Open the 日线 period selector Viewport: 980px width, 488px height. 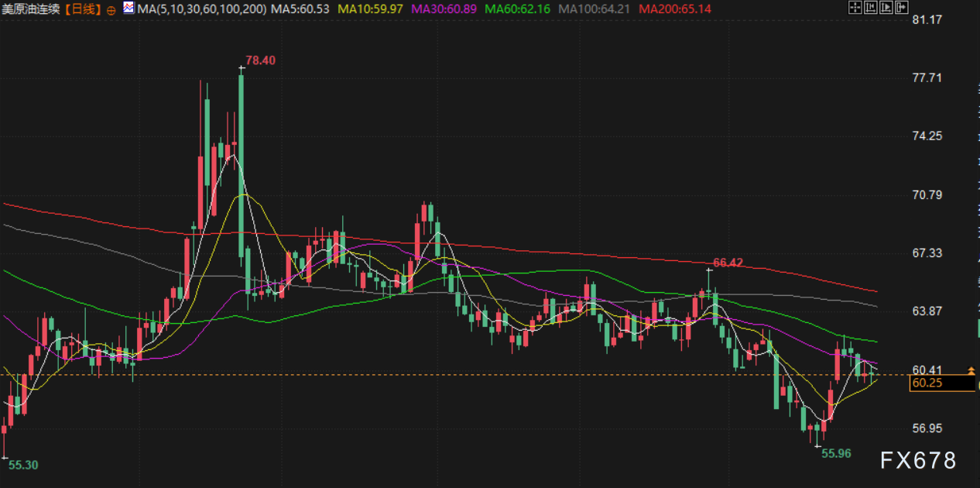coord(82,9)
